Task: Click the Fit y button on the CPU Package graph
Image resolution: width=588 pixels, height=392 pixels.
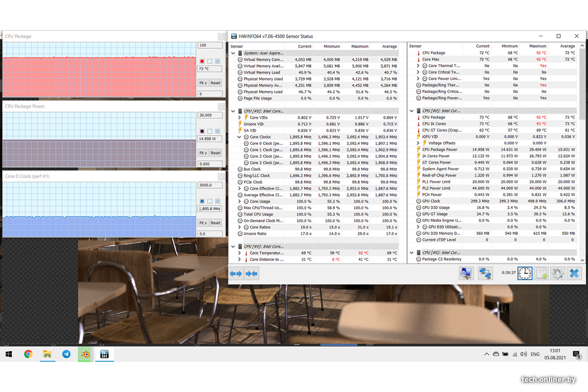Action: pos(203,83)
